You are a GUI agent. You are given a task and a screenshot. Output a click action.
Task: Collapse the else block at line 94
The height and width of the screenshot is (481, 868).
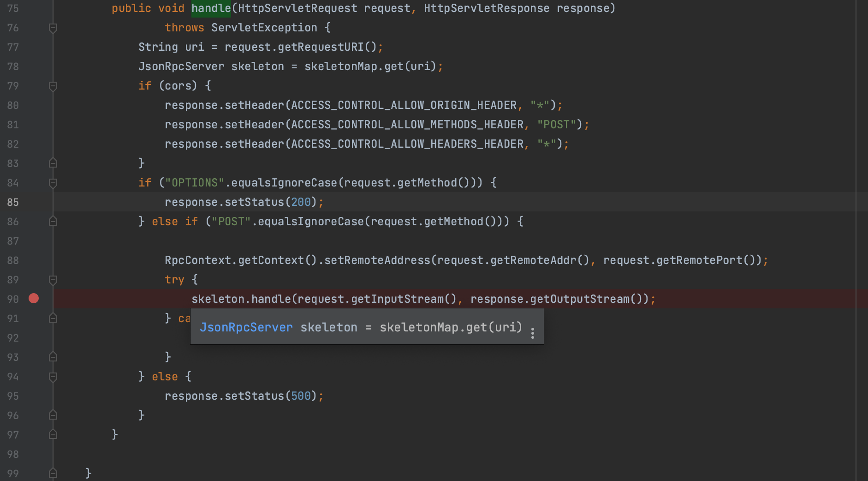(53, 377)
